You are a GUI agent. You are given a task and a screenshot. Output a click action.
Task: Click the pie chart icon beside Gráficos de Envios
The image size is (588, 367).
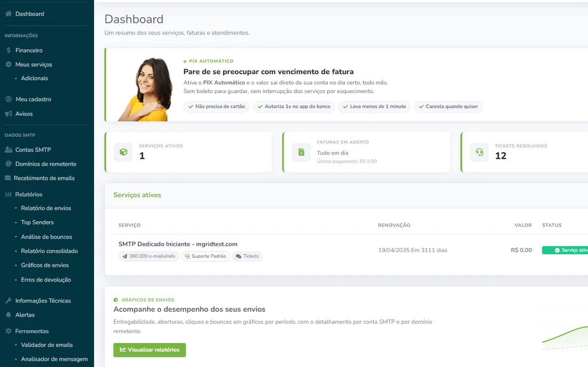tap(116, 300)
